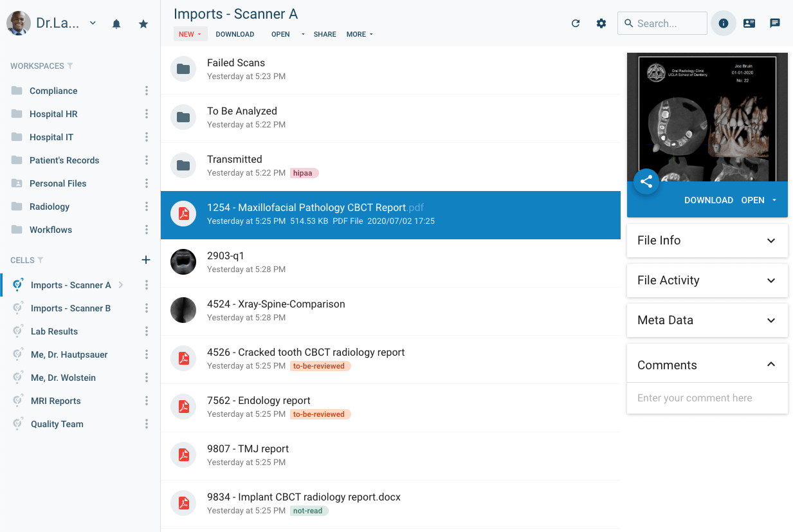
Task: Open Imports - Scanner B three-dot menu
Action: click(147, 308)
